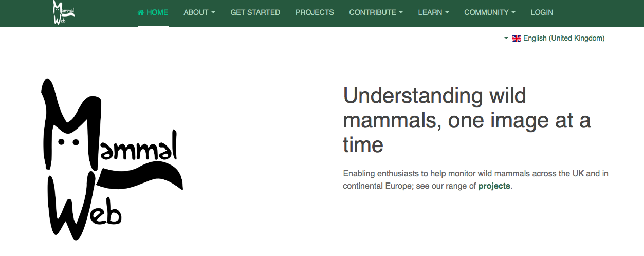Follow the bold 'projects' link in the description
The height and width of the screenshot is (256, 644).
(494, 186)
